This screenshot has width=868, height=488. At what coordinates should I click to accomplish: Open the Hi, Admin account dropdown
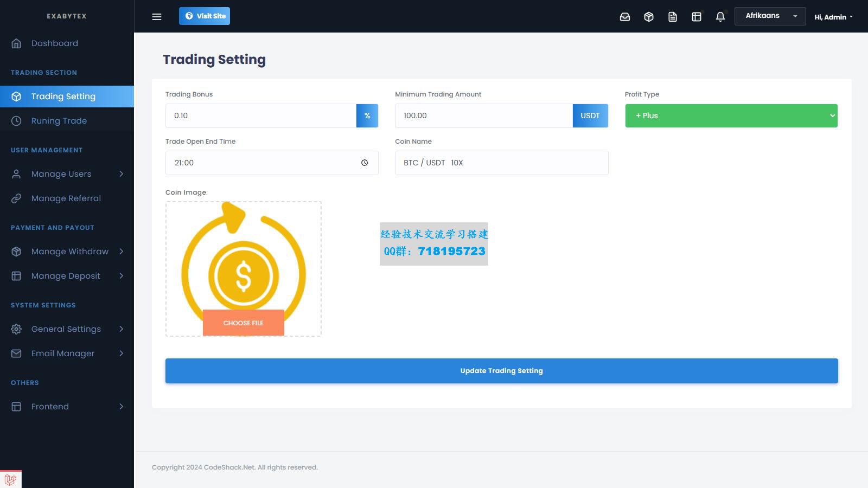tap(833, 17)
